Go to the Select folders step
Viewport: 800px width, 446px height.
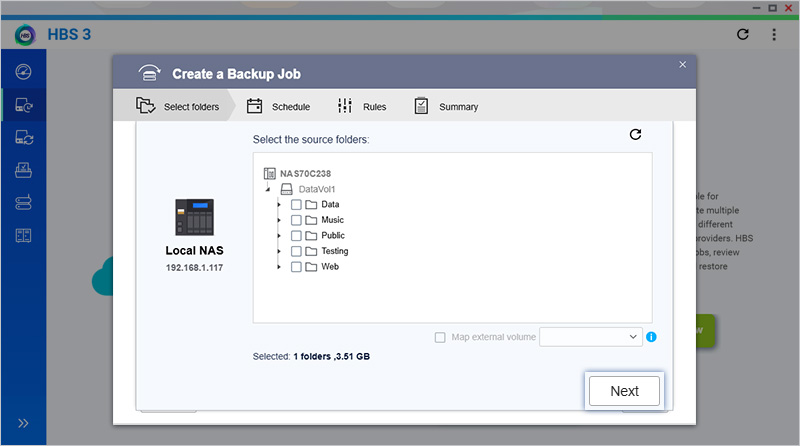[177, 106]
